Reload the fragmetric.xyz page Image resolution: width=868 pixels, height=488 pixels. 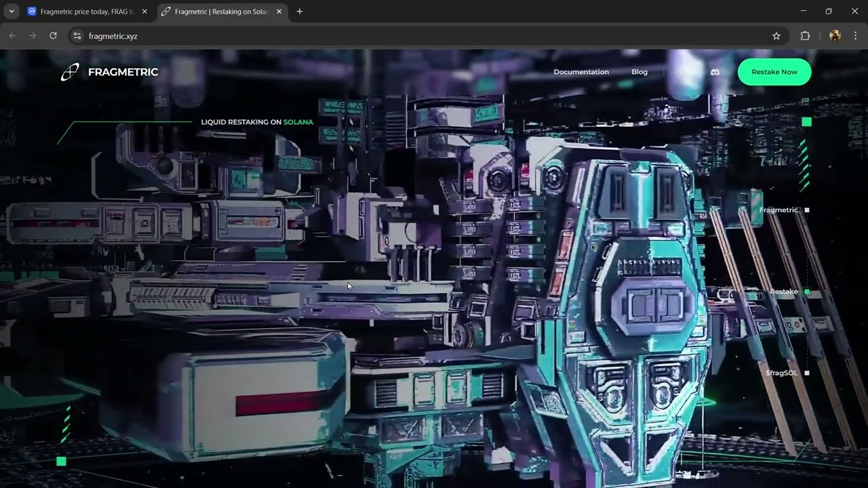(53, 36)
